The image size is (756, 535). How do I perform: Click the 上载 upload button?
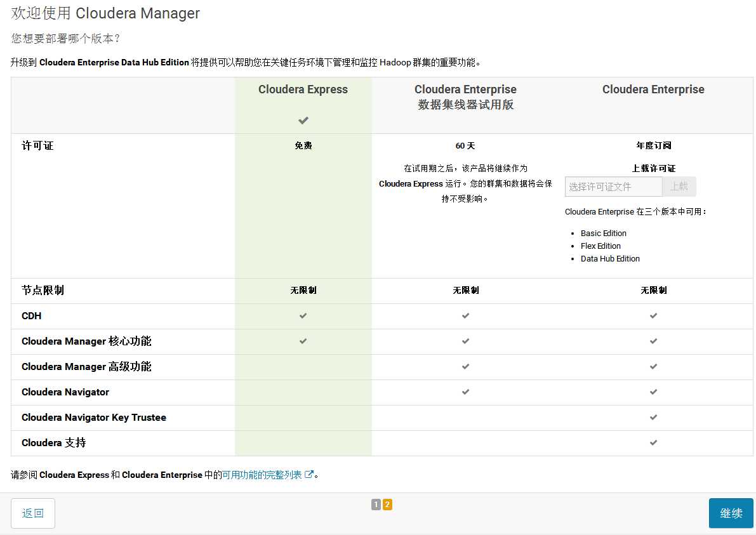coord(679,187)
